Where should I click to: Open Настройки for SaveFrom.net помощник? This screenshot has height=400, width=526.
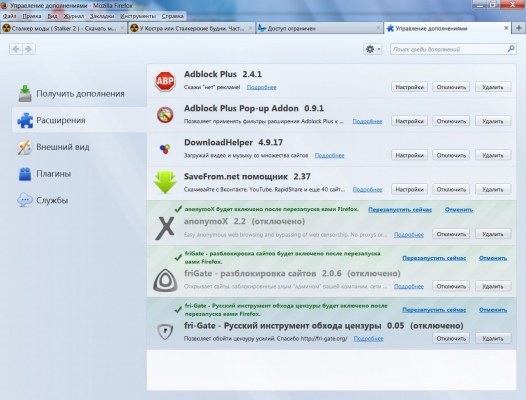[x=409, y=190]
